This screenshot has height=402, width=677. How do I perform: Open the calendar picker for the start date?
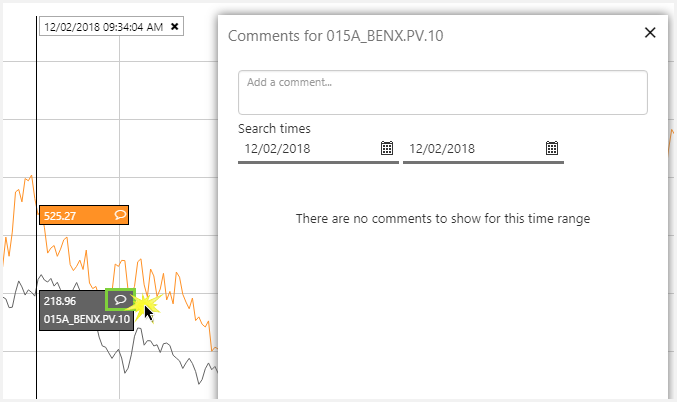tap(387, 149)
